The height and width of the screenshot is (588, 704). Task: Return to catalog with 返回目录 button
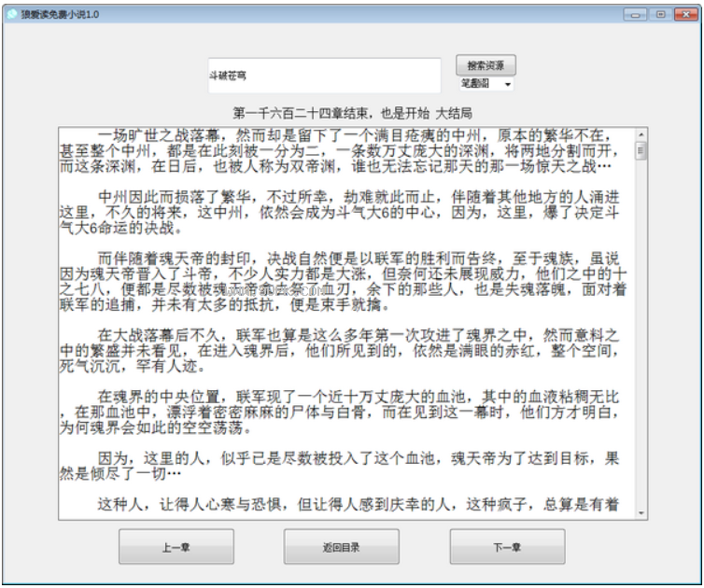point(341,547)
